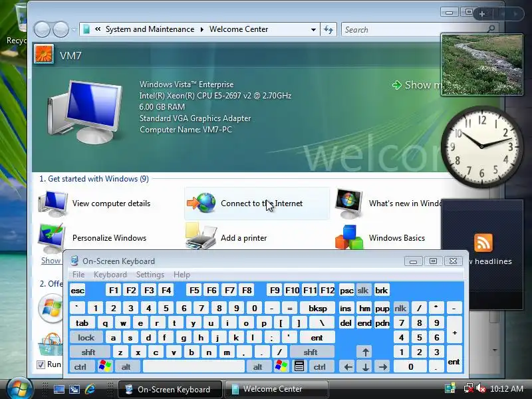The image size is (532, 399).
Task: Click the application menu key on keyboard
Action: pyautogui.click(x=299, y=366)
